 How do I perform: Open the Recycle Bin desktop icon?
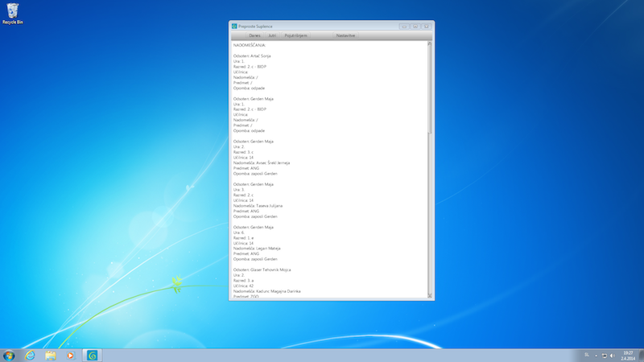10,11
